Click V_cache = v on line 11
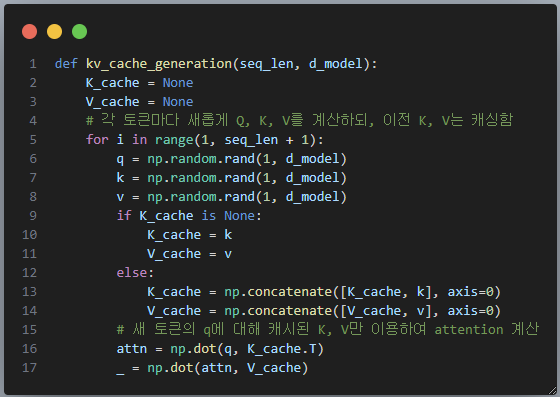The image size is (560, 397). (x=190, y=254)
